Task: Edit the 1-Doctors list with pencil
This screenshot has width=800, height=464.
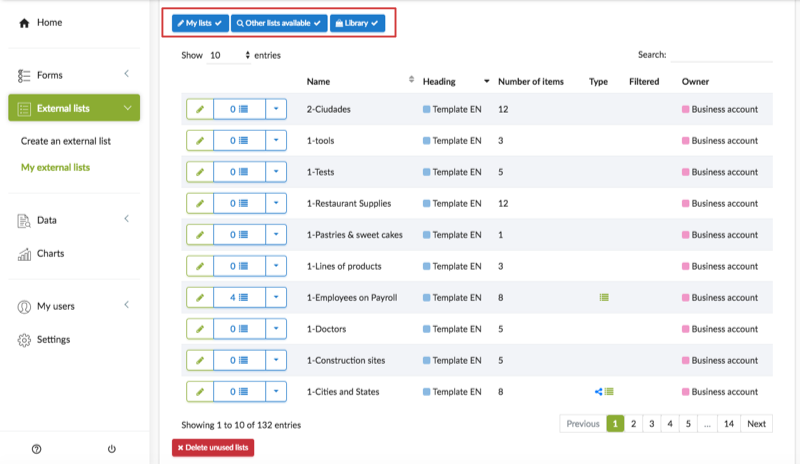Action: tap(200, 329)
